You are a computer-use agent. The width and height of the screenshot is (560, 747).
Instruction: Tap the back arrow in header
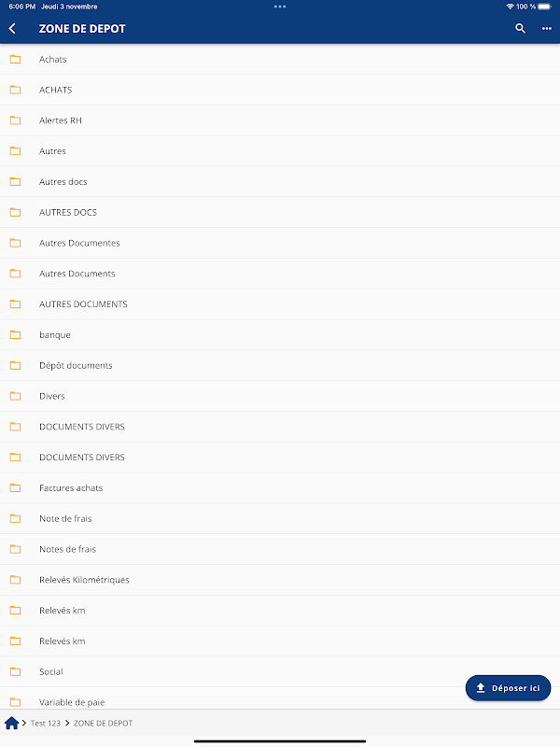(x=12, y=29)
